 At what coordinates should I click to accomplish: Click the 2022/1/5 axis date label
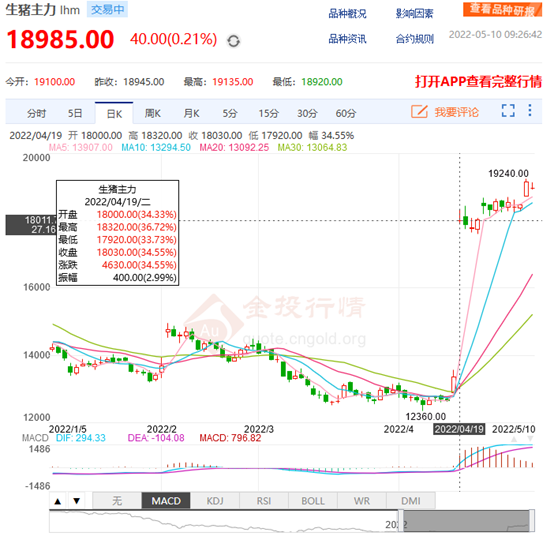[x=67, y=429]
